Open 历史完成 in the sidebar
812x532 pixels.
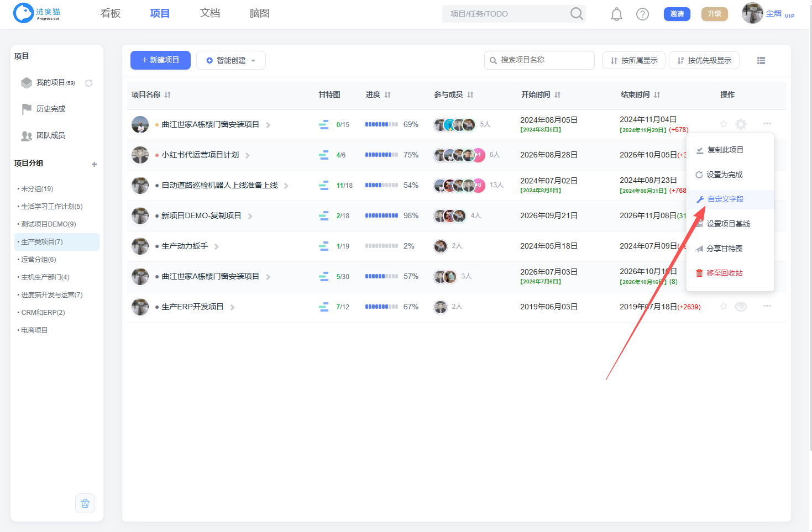(x=51, y=109)
